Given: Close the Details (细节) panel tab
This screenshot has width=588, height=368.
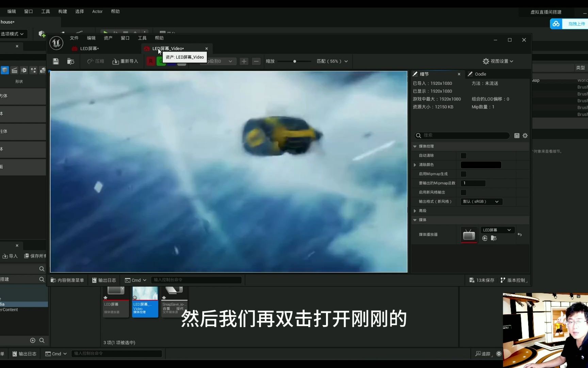Looking at the screenshot, I should (x=459, y=74).
